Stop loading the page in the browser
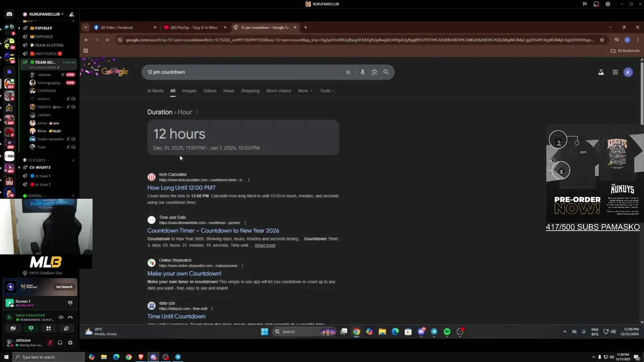The height and width of the screenshot is (362, 644). (x=107, y=40)
